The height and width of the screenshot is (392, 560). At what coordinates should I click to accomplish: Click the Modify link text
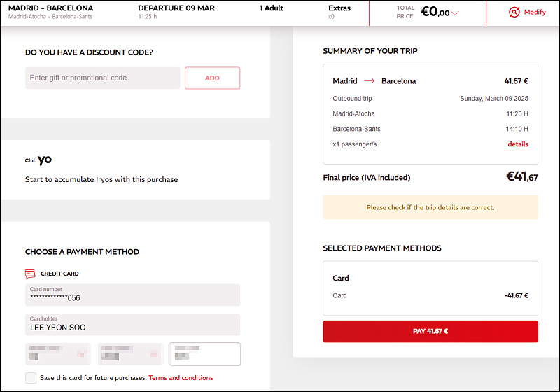[x=535, y=12]
